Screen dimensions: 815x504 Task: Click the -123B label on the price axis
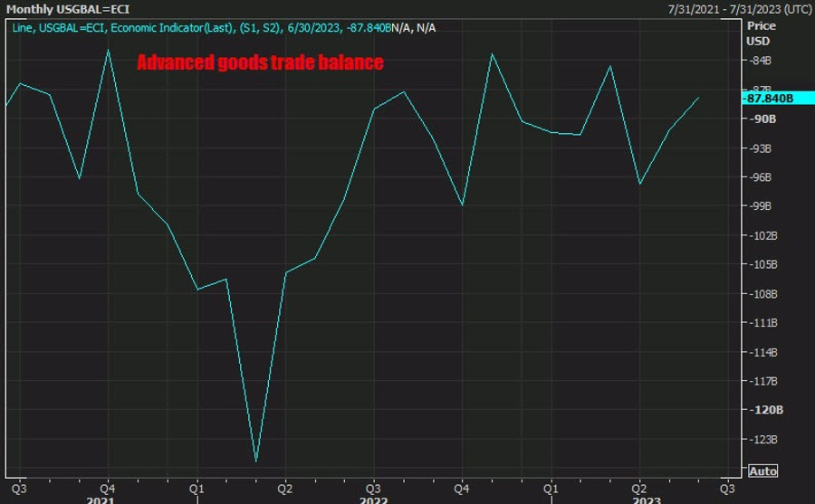click(x=762, y=439)
